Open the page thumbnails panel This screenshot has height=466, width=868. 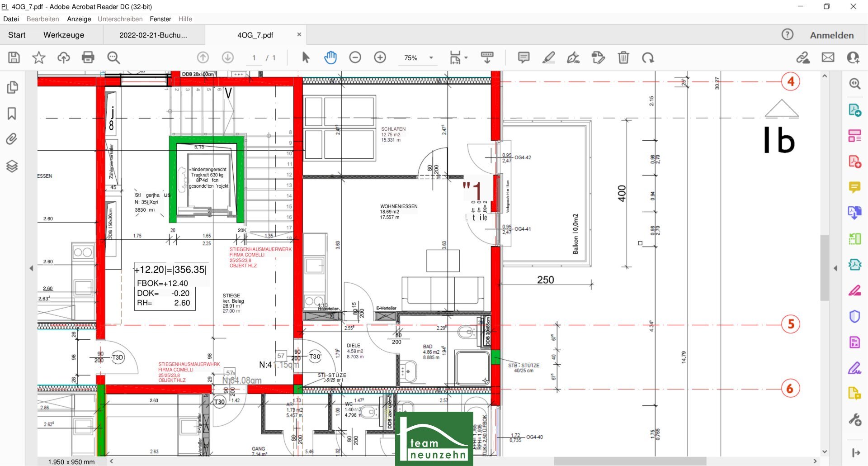[12, 87]
